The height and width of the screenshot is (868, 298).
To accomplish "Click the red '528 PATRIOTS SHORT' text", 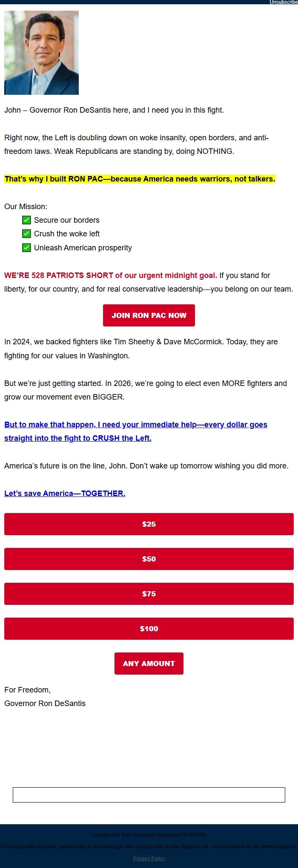I will [x=110, y=275].
